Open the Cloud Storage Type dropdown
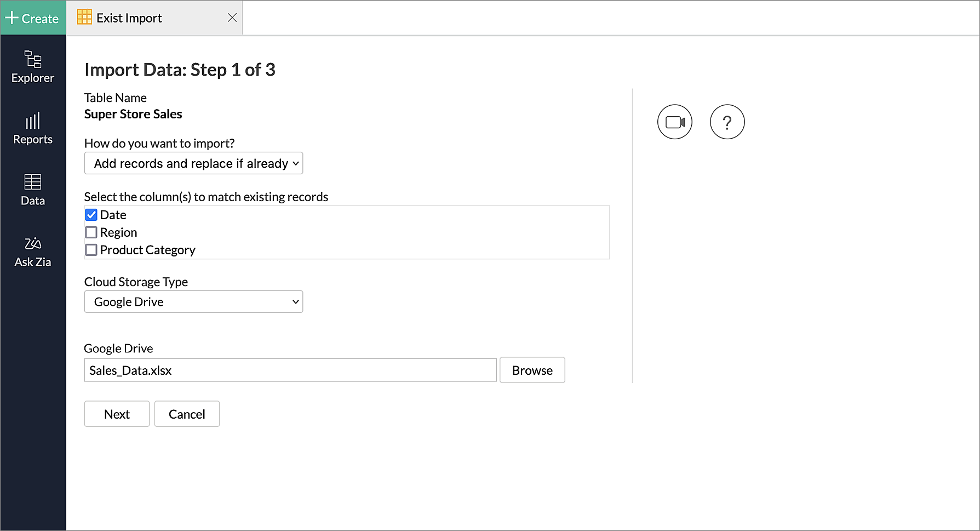Image resolution: width=980 pixels, height=531 pixels. click(193, 302)
